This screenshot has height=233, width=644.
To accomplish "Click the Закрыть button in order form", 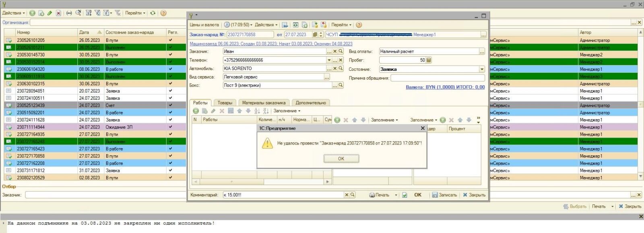I will pos(474,195).
